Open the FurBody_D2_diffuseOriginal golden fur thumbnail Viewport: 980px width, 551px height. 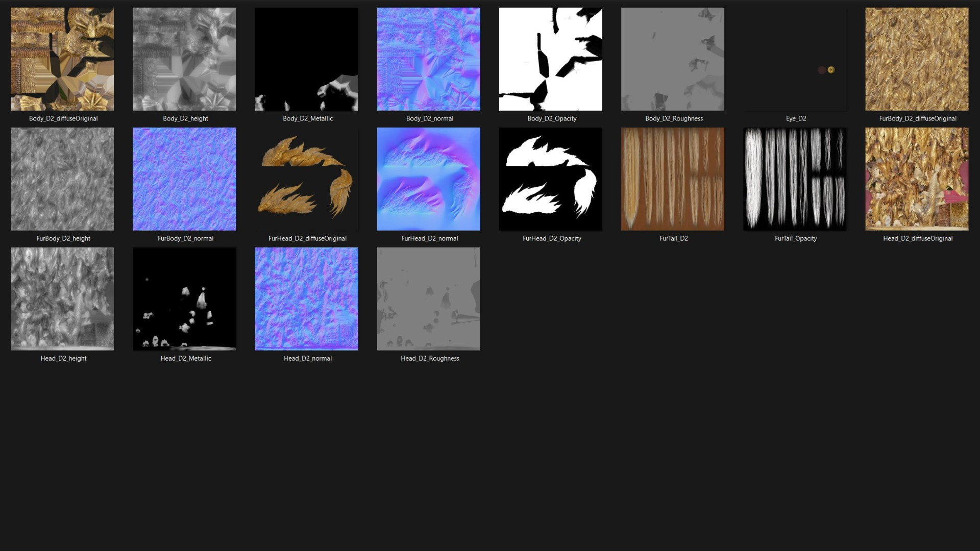point(917,59)
